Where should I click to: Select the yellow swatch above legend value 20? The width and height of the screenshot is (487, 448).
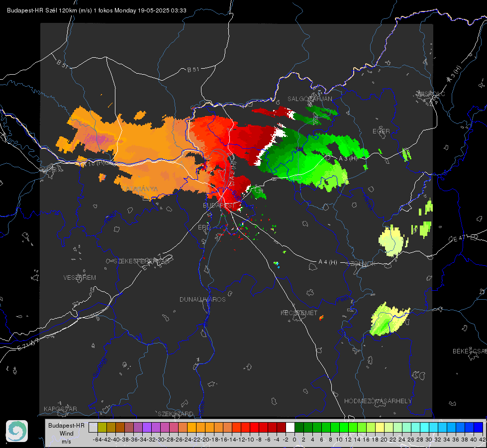click(380, 428)
